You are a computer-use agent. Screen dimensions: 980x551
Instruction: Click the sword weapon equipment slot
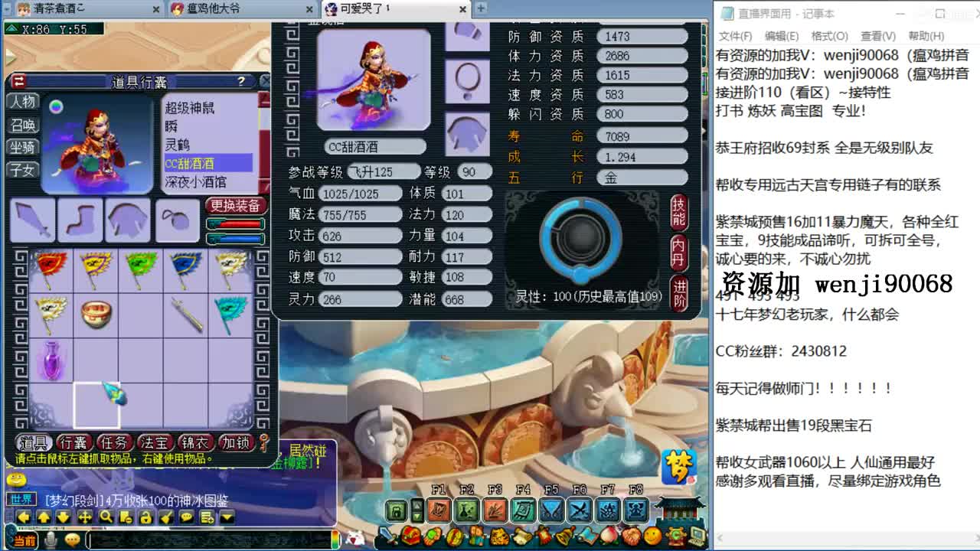pos(32,220)
